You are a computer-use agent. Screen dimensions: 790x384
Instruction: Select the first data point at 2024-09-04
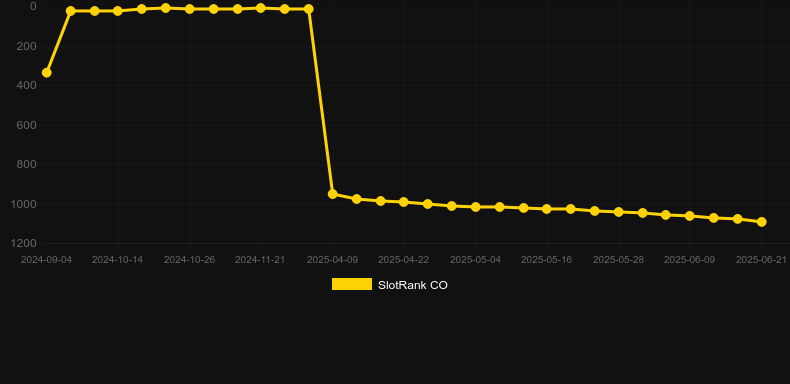(x=46, y=73)
